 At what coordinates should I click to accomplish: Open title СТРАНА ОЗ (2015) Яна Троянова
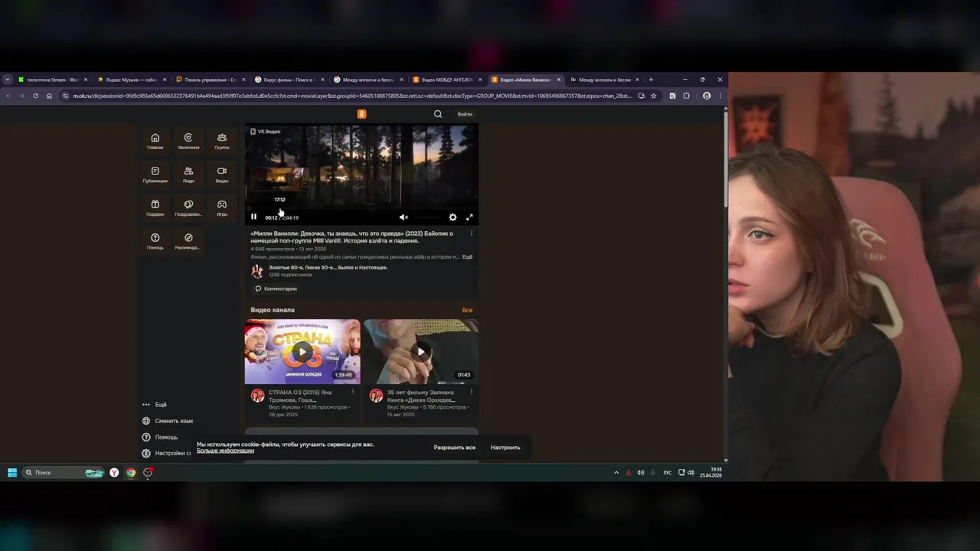(300, 396)
